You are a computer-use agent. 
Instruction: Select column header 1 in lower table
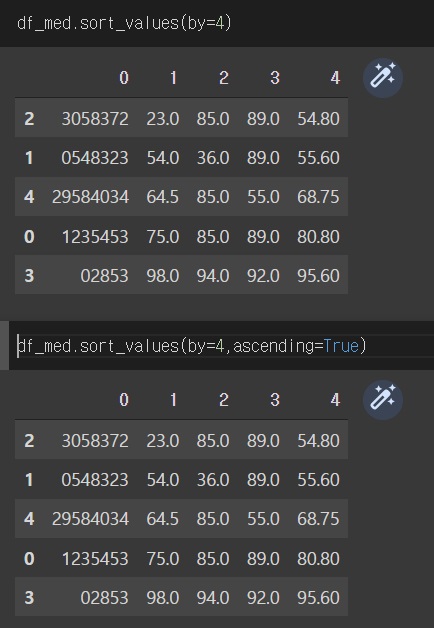click(173, 400)
